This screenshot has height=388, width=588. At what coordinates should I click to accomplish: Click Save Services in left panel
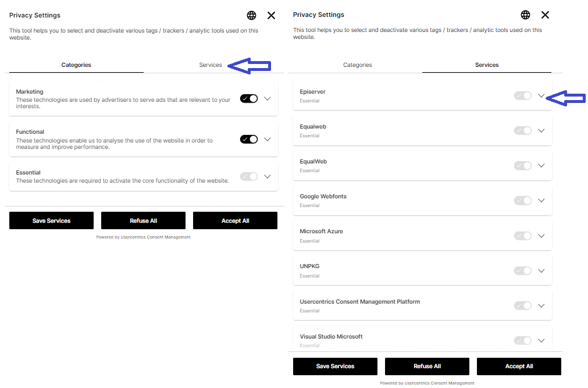(x=51, y=220)
